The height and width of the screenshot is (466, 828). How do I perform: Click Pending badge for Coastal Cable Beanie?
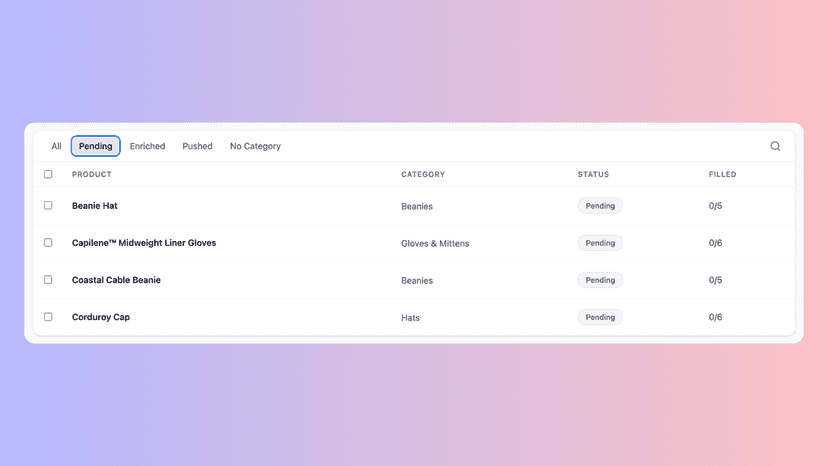tap(600, 280)
